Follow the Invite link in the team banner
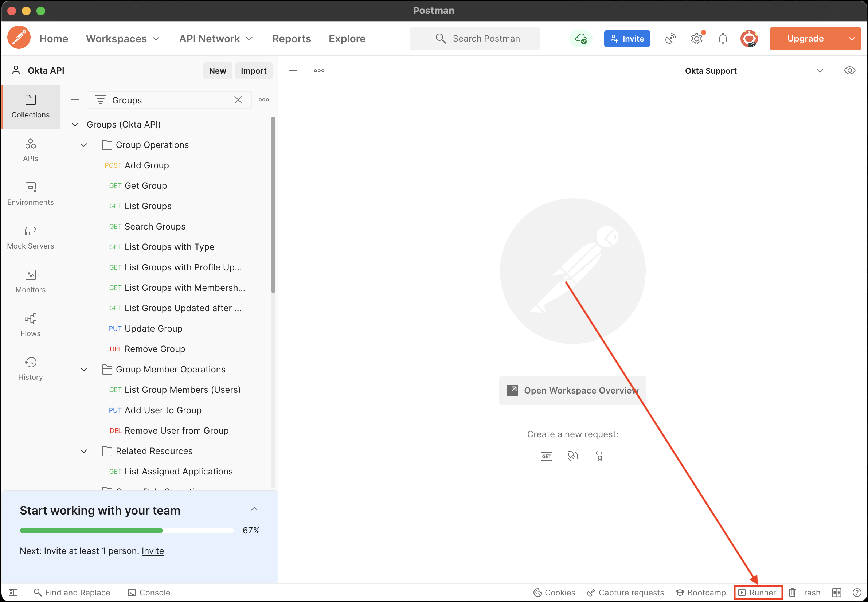 pos(152,551)
